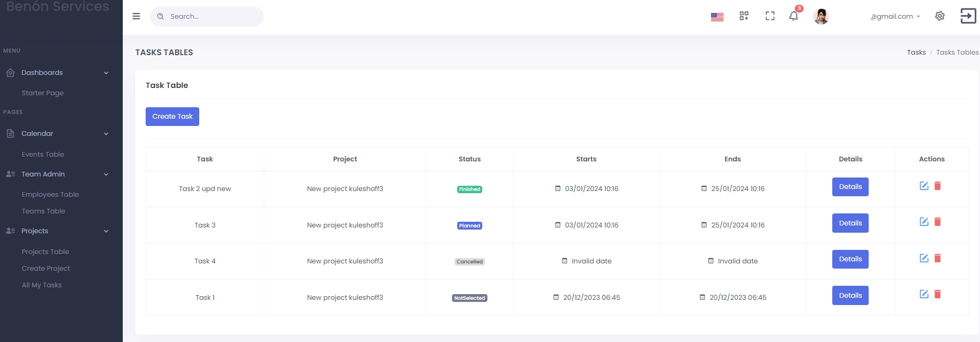Delete Task 3 with trash icon
This screenshot has height=342, width=980.
pos(937,222)
